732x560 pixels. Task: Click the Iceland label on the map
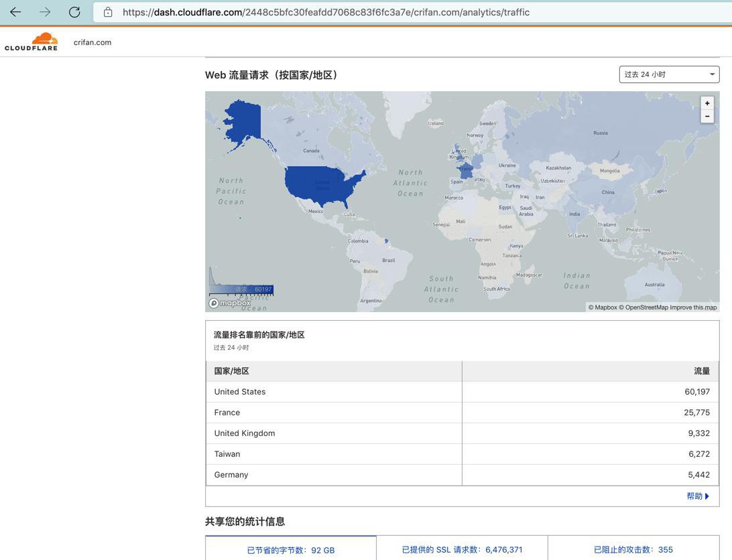click(x=436, y=124)
